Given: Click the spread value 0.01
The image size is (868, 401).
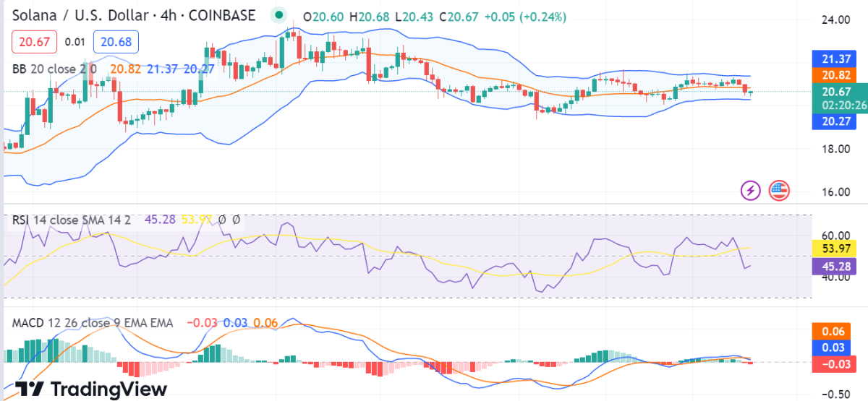Looking at the screenshot, I should pyautogui.click(x=75, y=42).
